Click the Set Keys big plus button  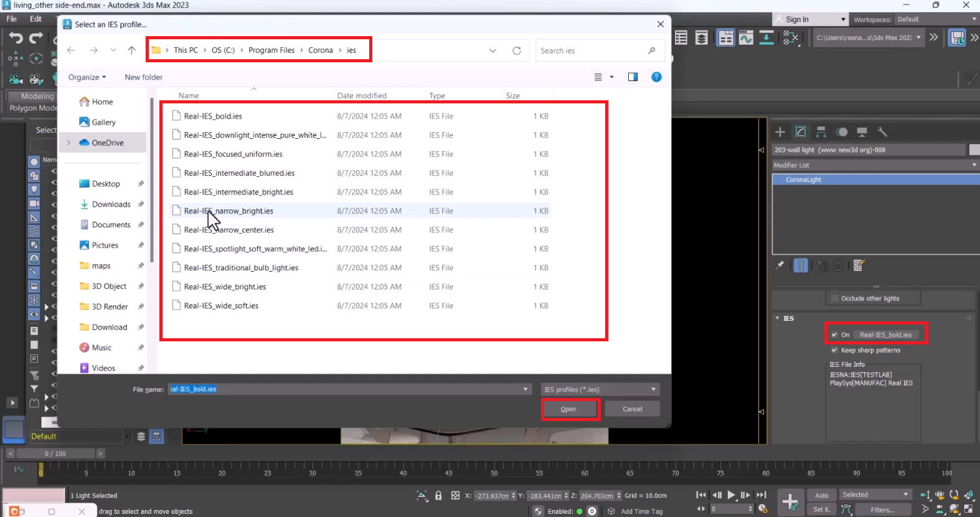tap(791, 502)
